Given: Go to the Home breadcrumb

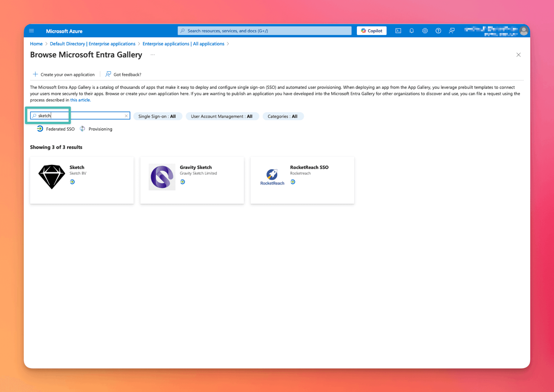Looking at the screenshot, I should click(36, 44).
